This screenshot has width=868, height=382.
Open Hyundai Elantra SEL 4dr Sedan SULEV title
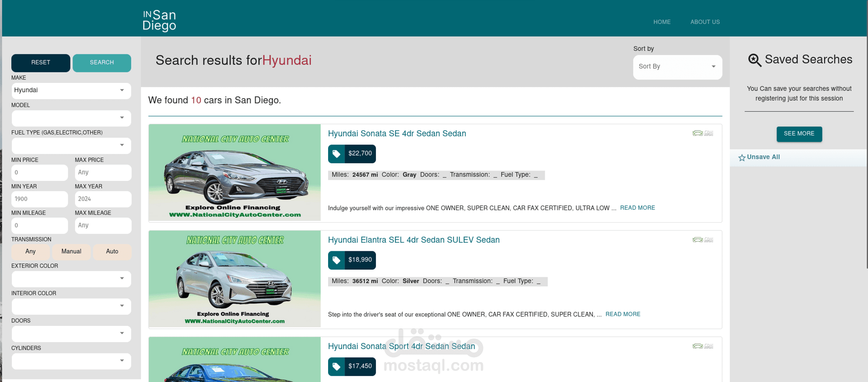click(414, 240)
